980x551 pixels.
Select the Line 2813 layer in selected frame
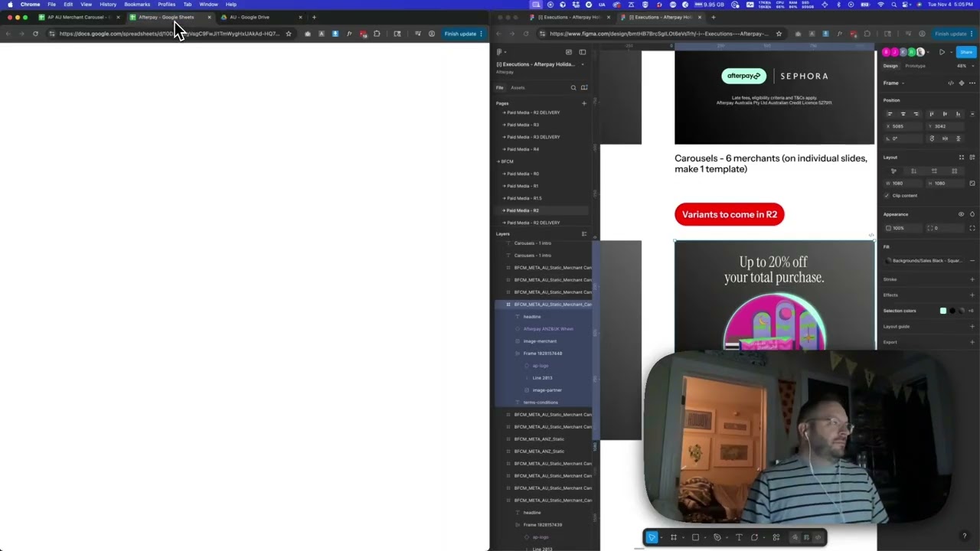[542, 378]
